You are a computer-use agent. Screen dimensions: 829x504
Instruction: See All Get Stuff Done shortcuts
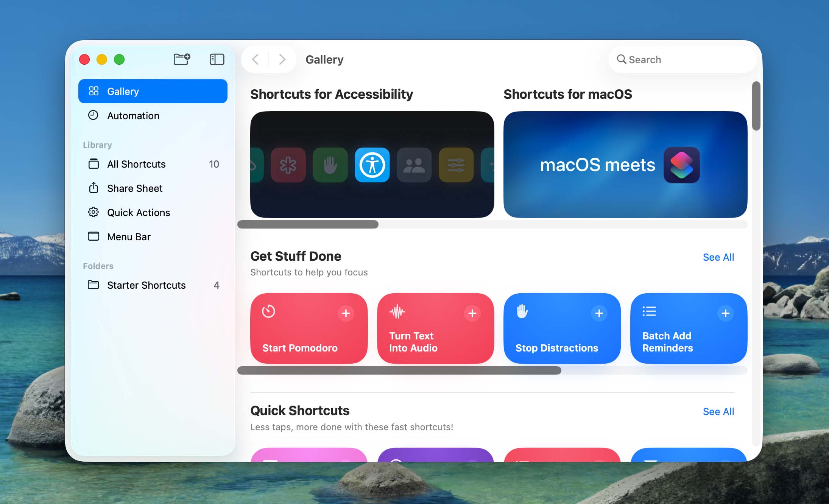click(718, 257)
